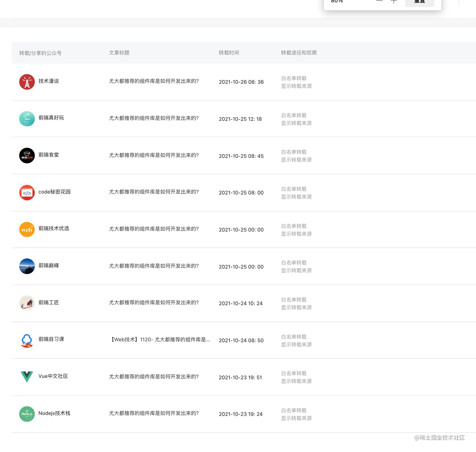
Task: Click 白名单转载 in the 前端真好玩 row
Action: tap(294, 115)
